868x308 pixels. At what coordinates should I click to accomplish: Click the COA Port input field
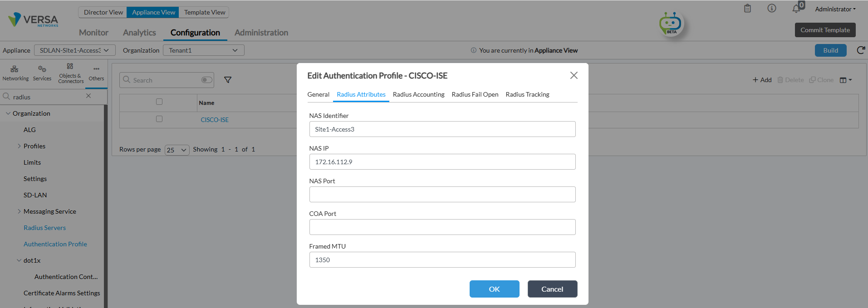click(x=442, y=227)
